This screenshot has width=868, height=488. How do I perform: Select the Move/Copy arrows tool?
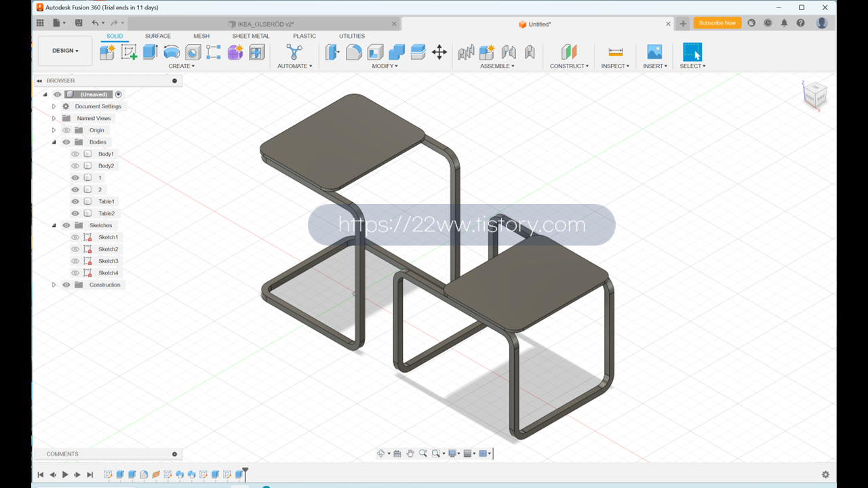point(439,52)
